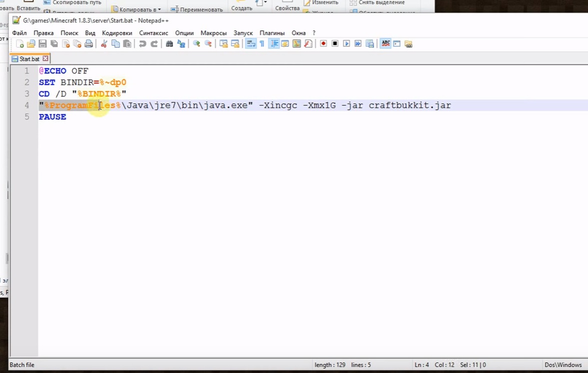588x373 pixels.
Task: Click Dos\Windows line ending in status bar
Action: coord(563,365)
